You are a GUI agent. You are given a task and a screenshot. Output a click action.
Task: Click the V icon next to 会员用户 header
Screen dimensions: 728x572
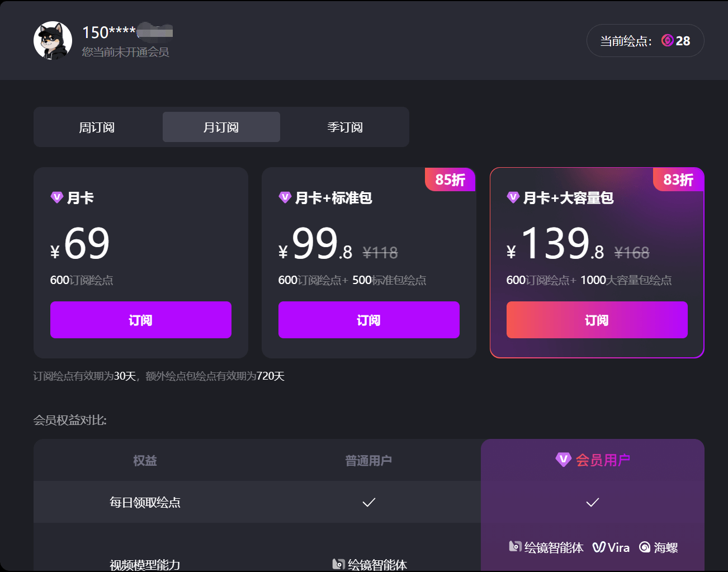point(565,460)
